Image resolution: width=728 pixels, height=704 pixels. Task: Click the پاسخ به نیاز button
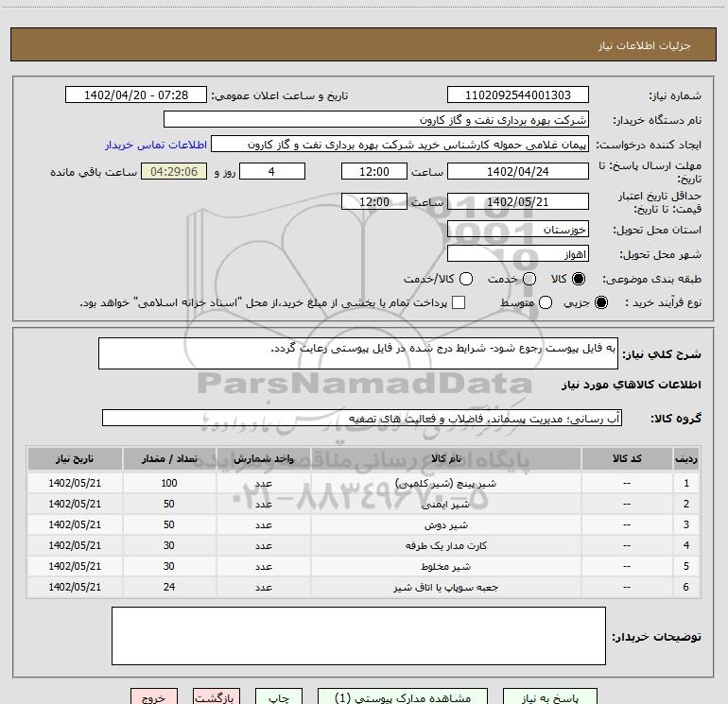pyautogui.click(x=549, y=697)
